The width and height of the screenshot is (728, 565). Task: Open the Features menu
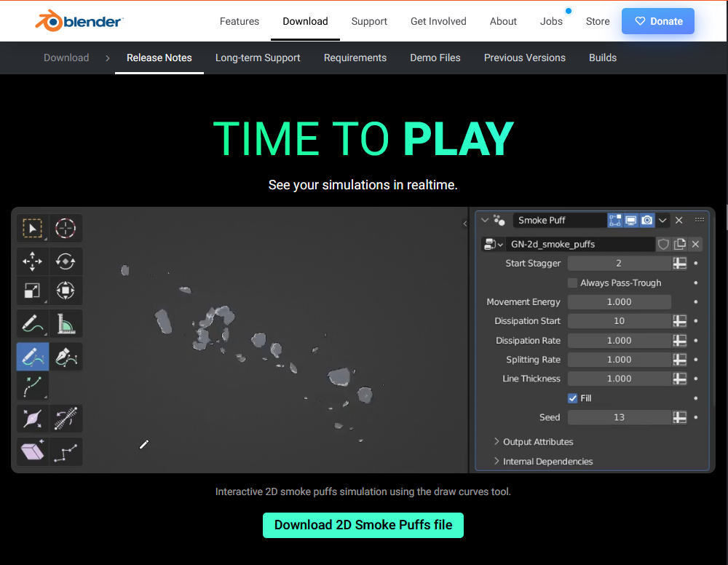[240, 21]
